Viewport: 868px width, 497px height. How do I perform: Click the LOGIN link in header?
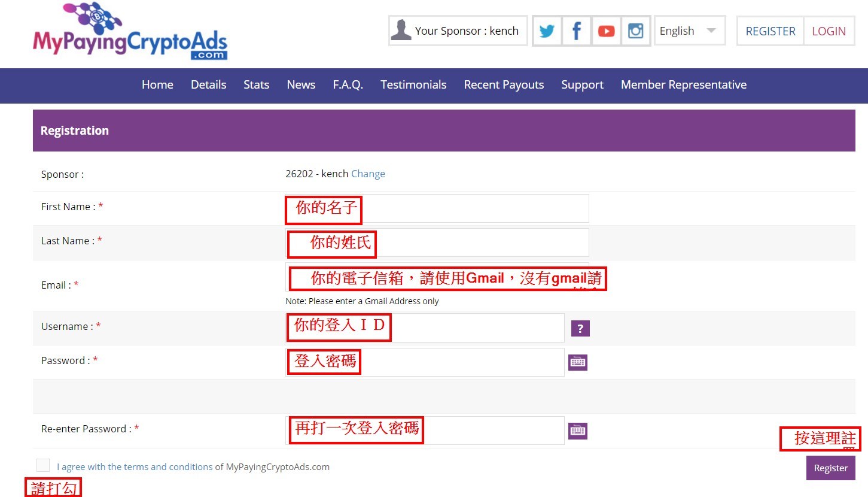829,31
